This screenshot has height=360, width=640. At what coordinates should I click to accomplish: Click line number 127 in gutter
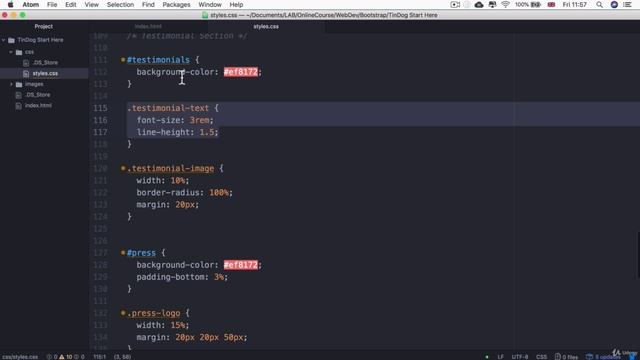(x=100, y=253)
